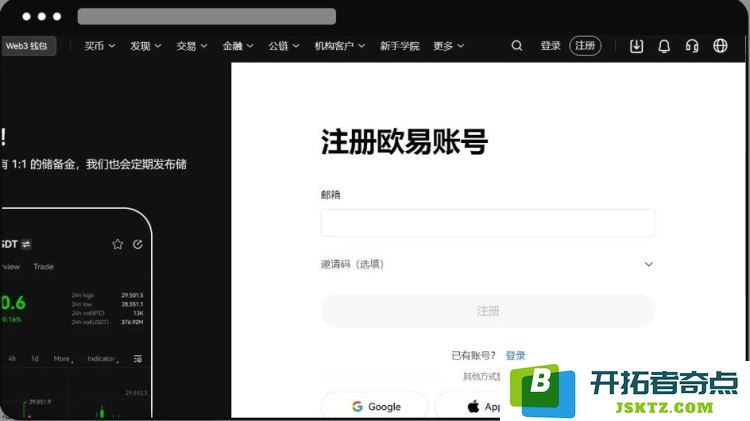Viewport: 750px width, 421px height.
Task: Select the Trade tab on phone mockup
Action: click(x=44, y=266)
